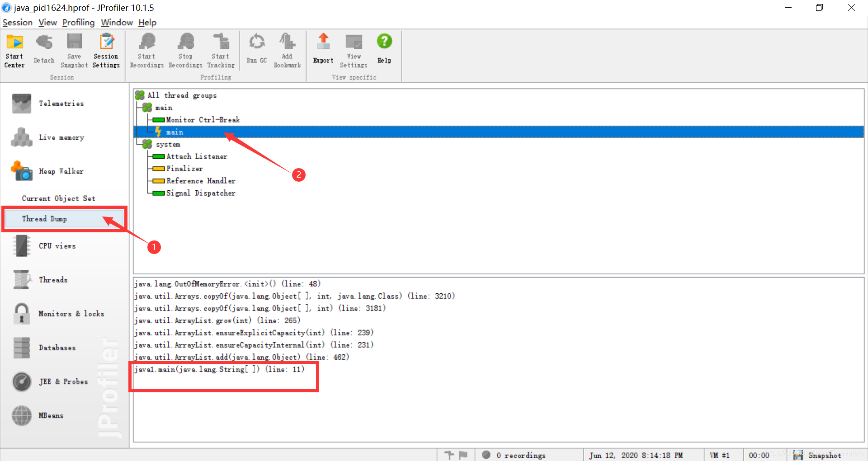
Task: Click the pin icon in status bar
Action: tap(449, 455)
